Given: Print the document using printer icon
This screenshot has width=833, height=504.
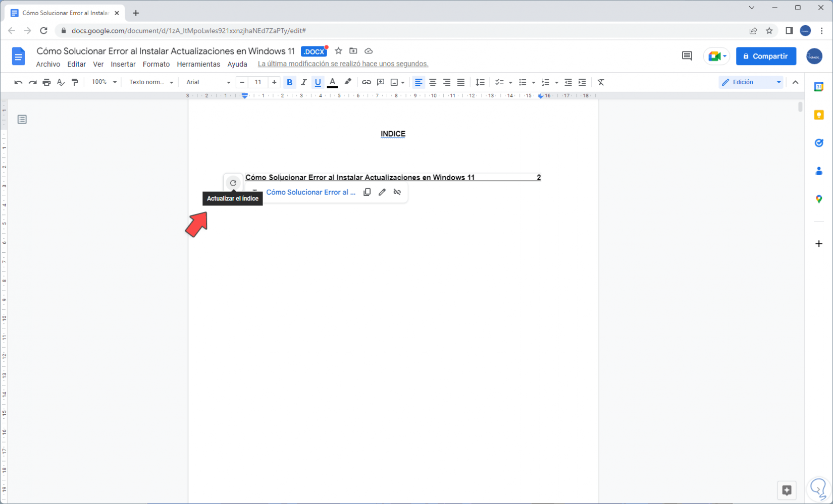Looking at the screenshot, I should (x=46, y=82).
